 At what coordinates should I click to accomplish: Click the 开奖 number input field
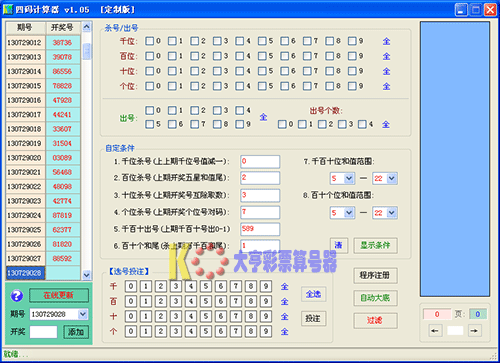[x=43, y=332]
